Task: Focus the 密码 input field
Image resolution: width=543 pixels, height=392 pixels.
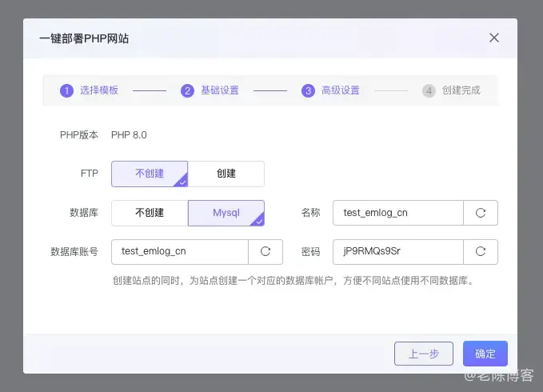Action: pyautogui.click(x=398, y=252)
